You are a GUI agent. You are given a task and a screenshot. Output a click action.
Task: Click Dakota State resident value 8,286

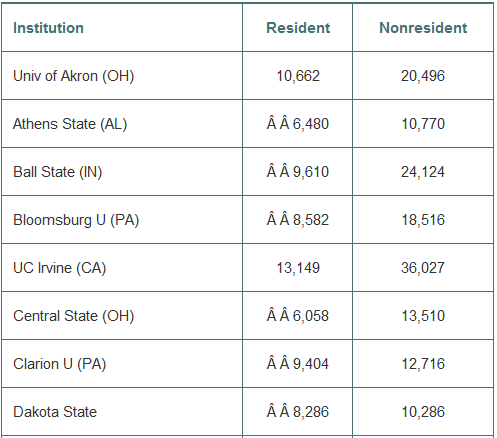click(x=311, y=412)
